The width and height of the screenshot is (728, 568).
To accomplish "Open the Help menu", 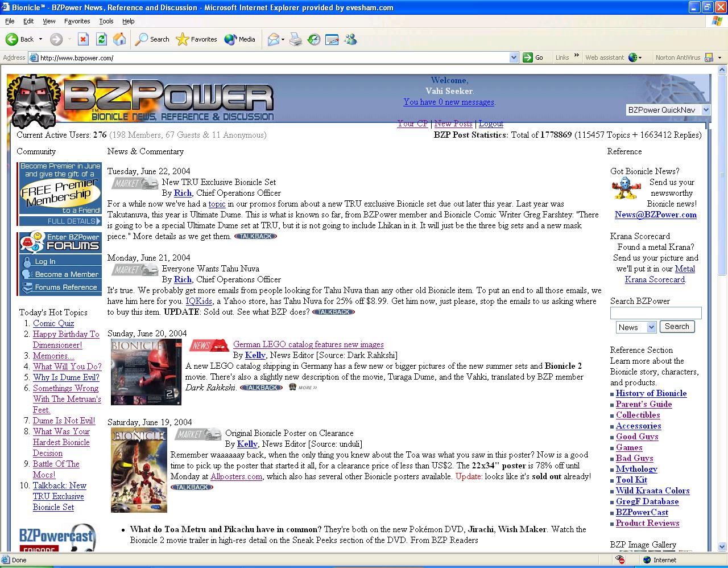I will (x=128, y=21).
